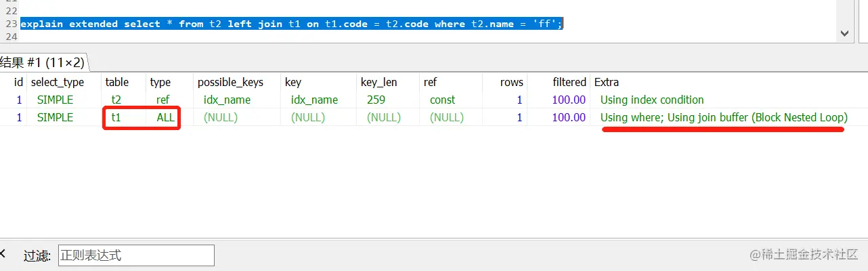
Task: Select the rows value in the t2 row
Action: pos(519,100)
